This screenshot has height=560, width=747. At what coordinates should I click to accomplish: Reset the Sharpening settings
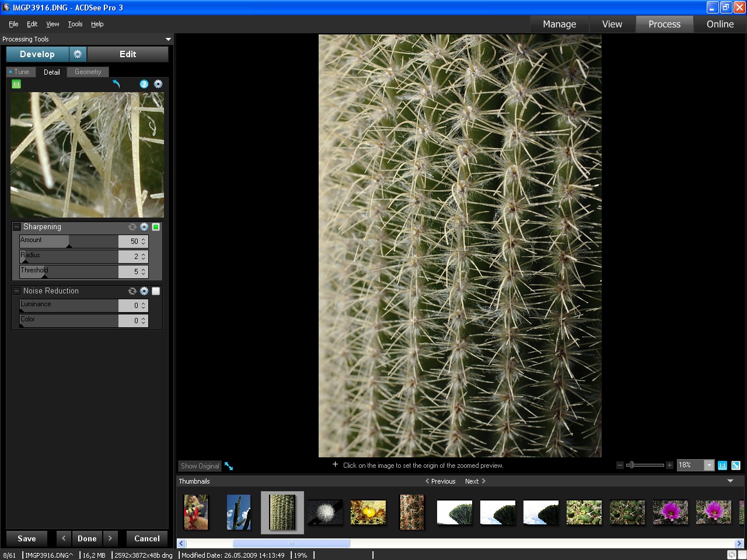point(132,227)
